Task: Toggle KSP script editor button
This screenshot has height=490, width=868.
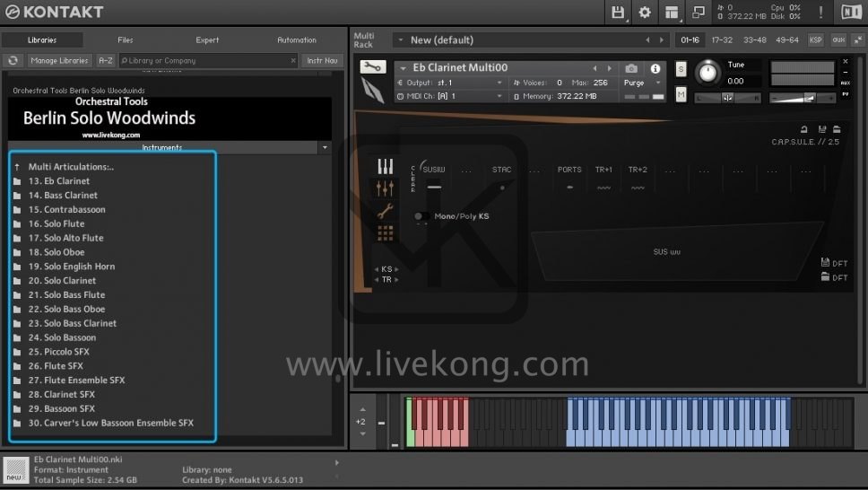Action: click(815, 39)
